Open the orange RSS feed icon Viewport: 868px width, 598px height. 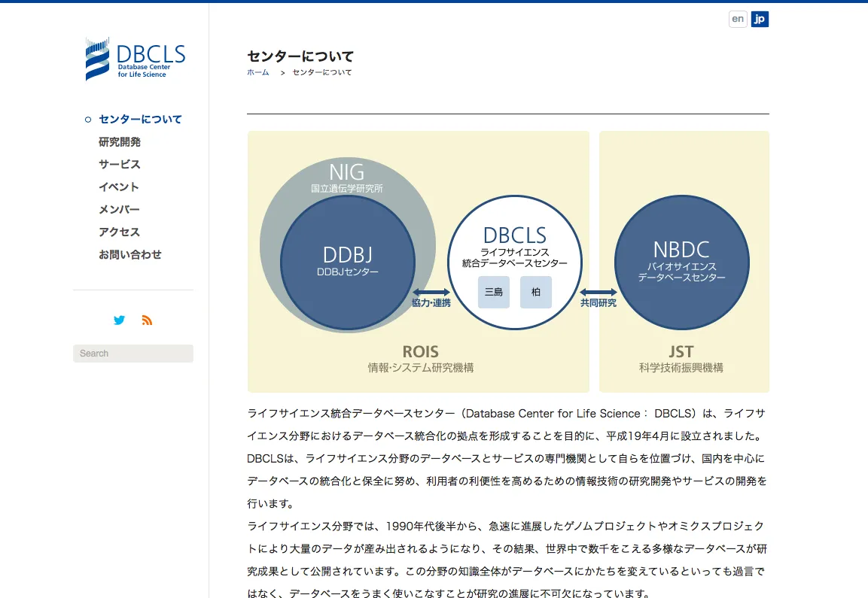147,320
